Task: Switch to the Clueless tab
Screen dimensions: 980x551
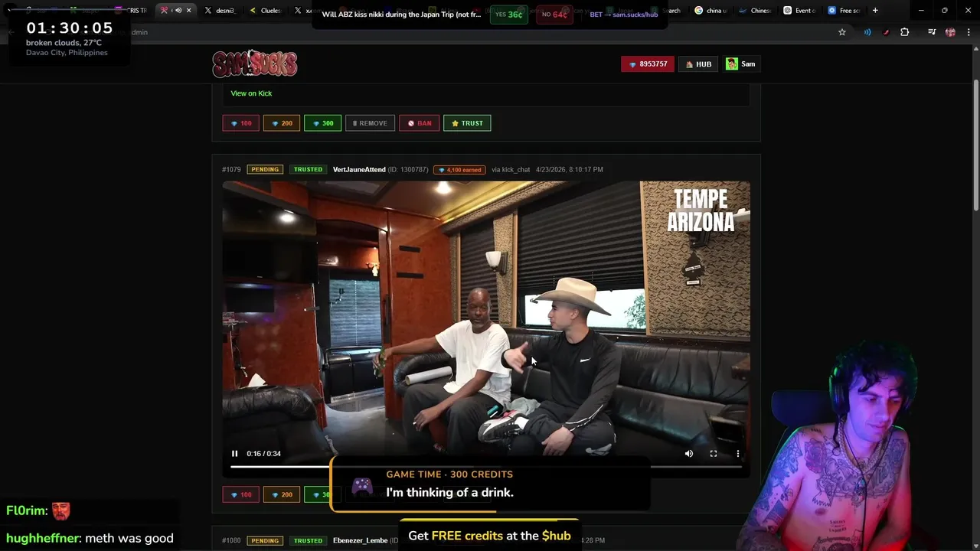Action: coord(266,11)
